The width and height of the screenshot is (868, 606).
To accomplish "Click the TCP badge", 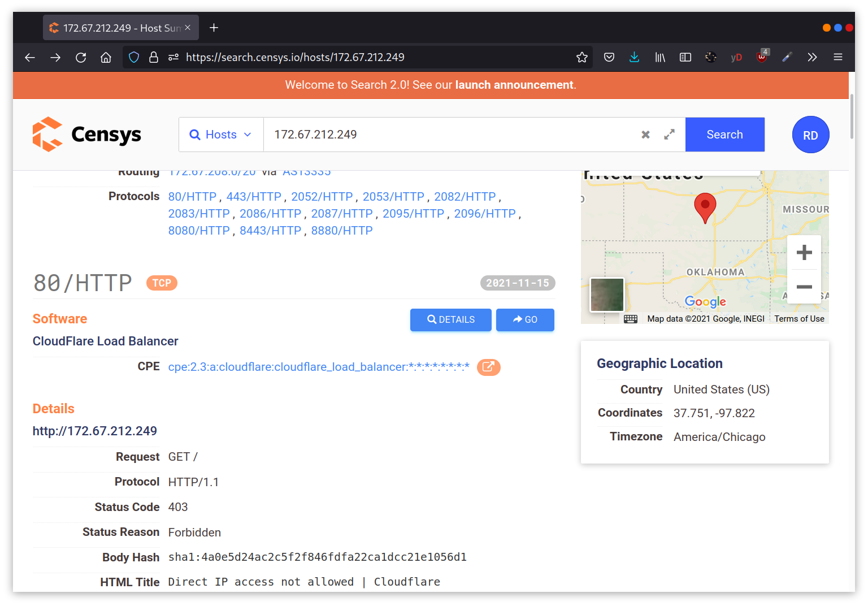I will tap(162, 283).
